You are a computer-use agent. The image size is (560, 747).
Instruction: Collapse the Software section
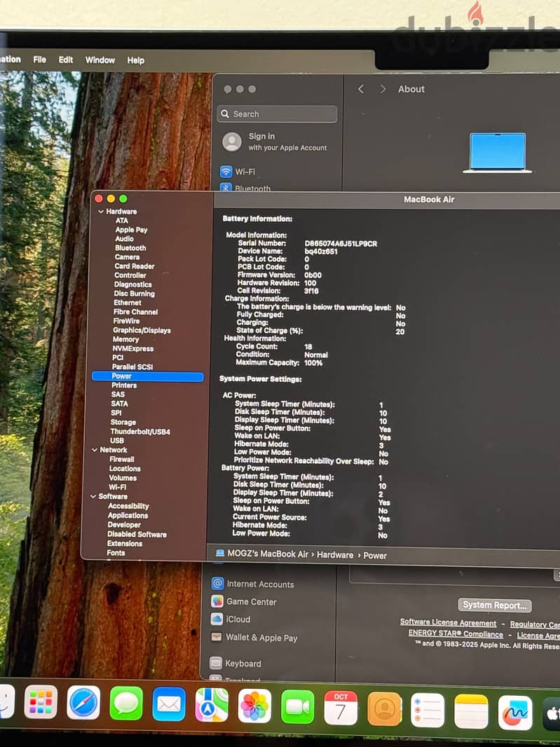[x=93, y=496]
